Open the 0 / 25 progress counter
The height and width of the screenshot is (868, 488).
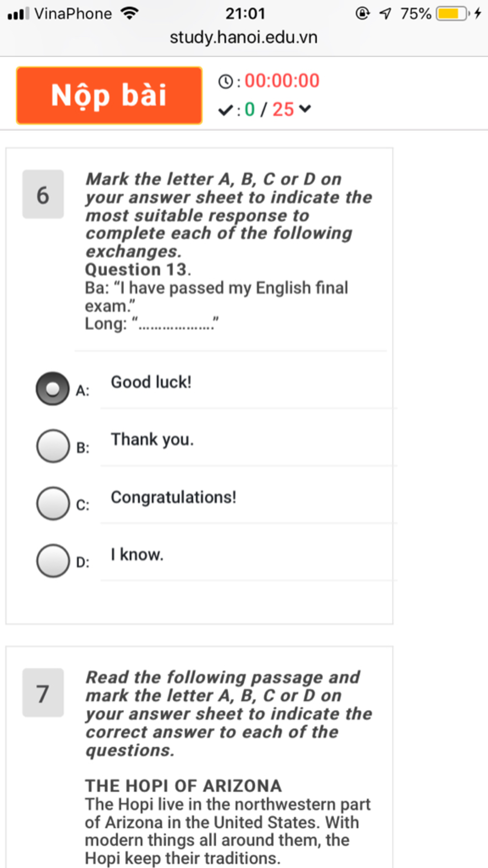(269, 109)
